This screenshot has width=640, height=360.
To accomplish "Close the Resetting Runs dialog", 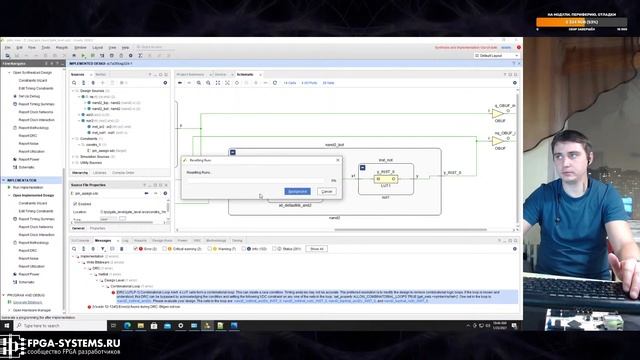I will (338, 160).
